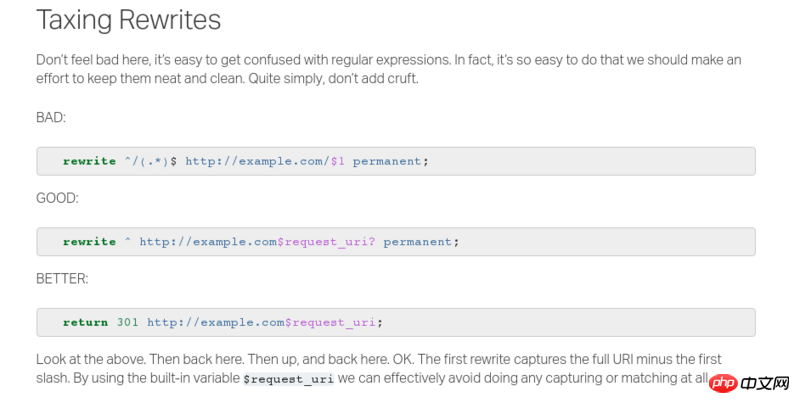The width and height of the screenshot is (800, 403).
Task: Click the regex ^/(.*)$ in BAD code
Action: [151, 161]
